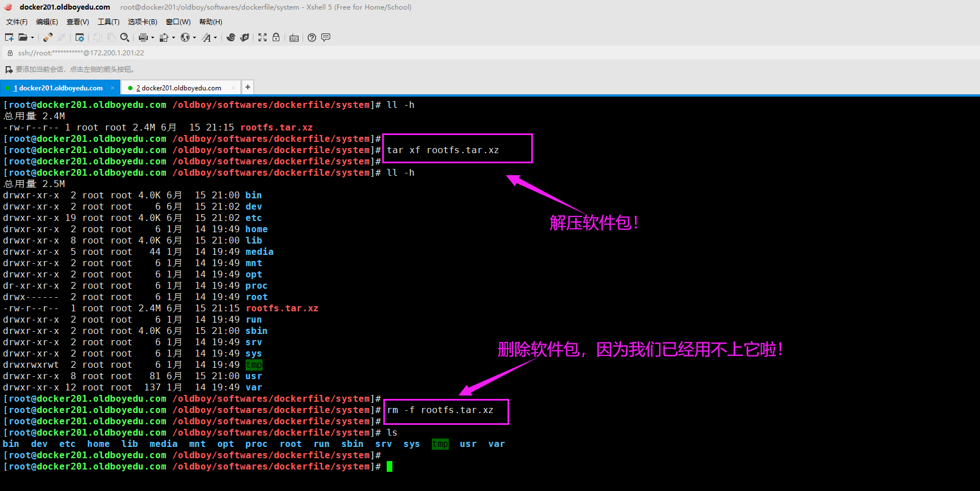This screenshot has width=980, height=491.
Task: Click the Help question mark icon
Action: tap(312, 37)
